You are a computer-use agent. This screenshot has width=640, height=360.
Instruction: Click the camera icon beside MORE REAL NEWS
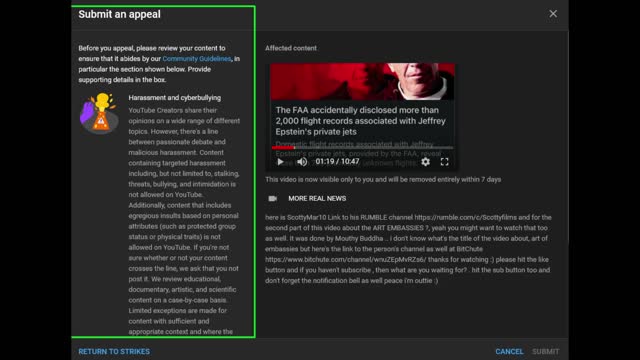[272, 198]
